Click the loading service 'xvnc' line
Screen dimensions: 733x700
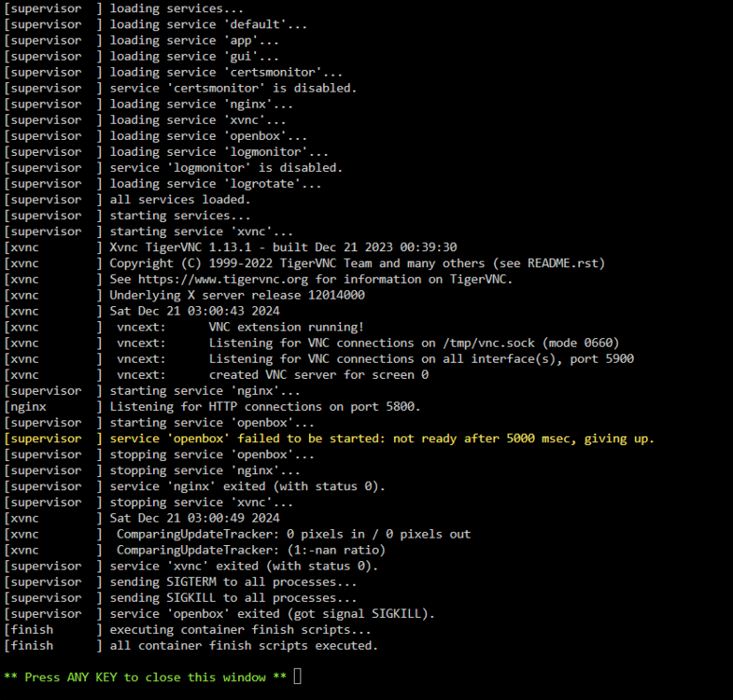[x=145, y=119]
